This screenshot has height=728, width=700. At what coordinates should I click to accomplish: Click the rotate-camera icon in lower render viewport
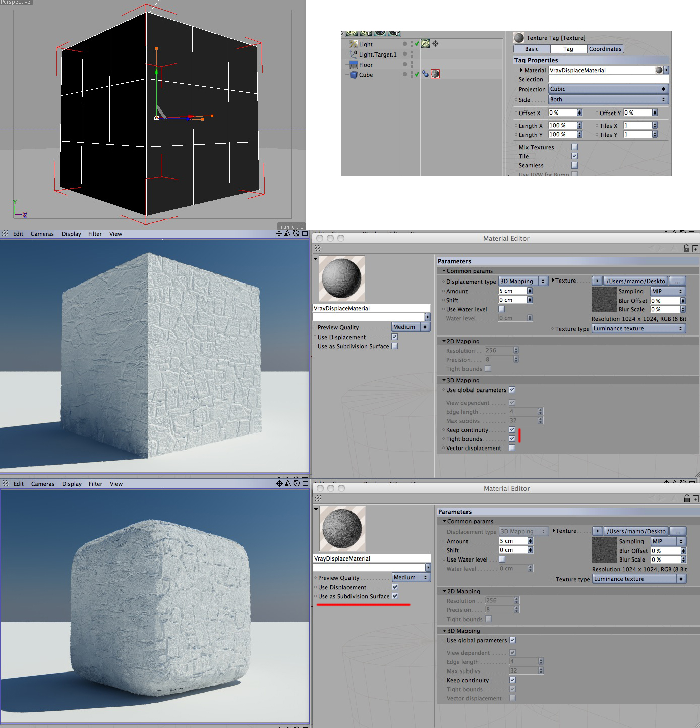(x=297, y=483)
